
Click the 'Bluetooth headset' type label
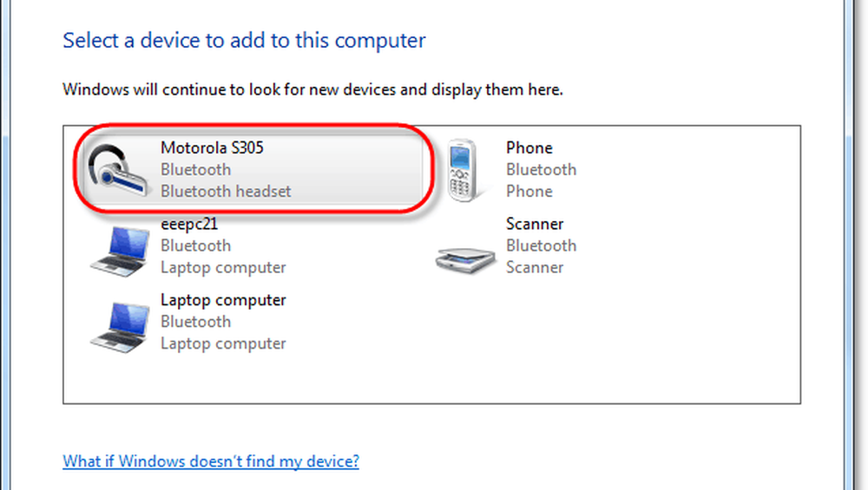pyautogui.click(x=226, y=192)
